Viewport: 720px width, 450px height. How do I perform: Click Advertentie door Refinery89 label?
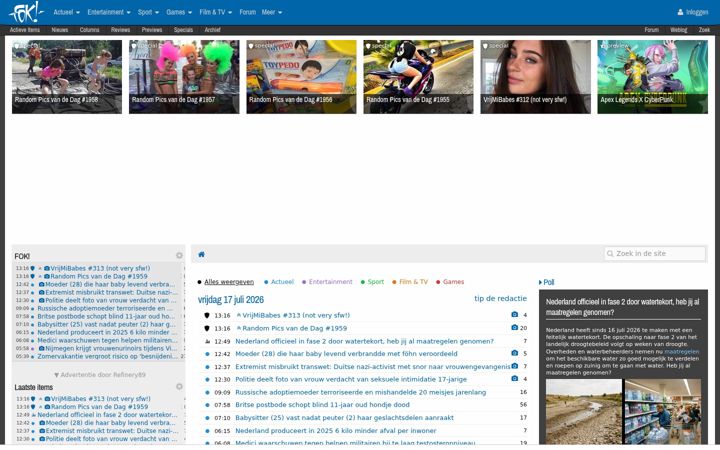tap(100, 375)
